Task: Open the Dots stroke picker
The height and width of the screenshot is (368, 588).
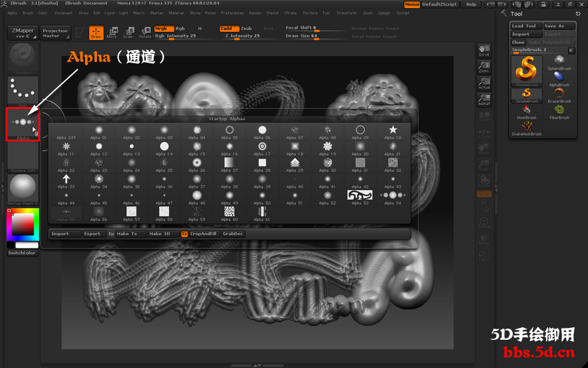Action: click(x=23, y=91)
